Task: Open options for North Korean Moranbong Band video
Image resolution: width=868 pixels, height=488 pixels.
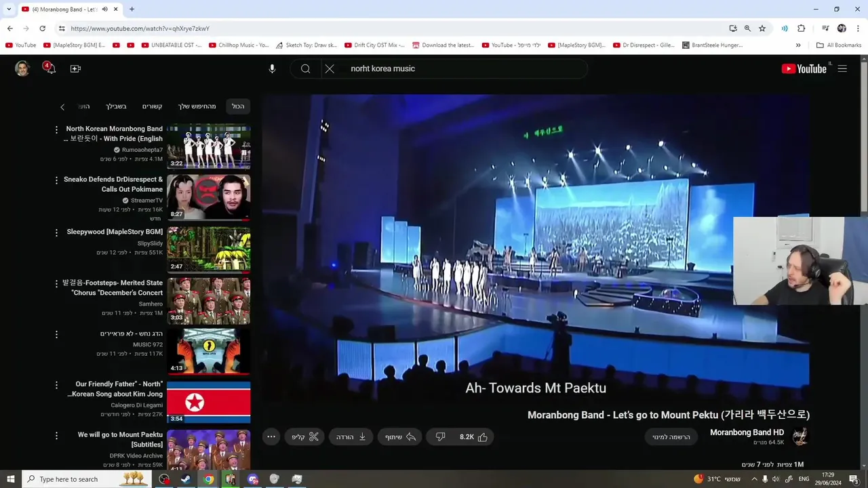Action: point(56,129)
